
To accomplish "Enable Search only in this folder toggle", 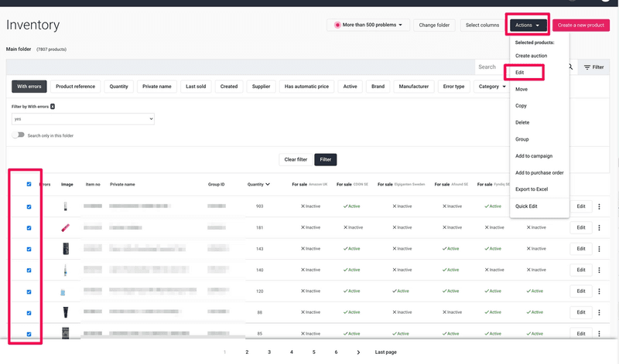I will coord(18,135).
